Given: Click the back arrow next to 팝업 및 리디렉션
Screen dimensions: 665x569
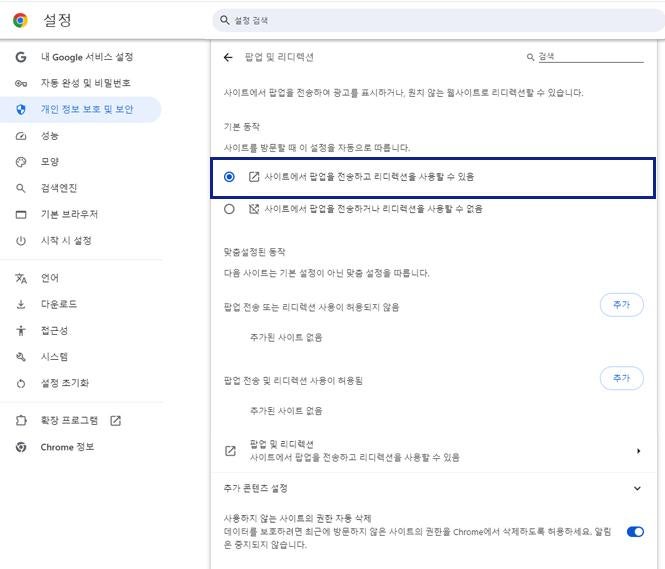Looking at the screenshot, I should tap(228, 57).
